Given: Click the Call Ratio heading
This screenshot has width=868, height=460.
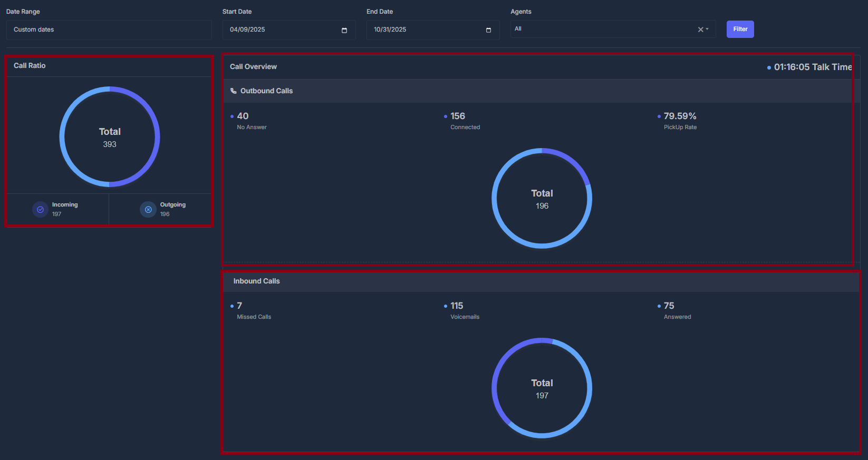Looking at the screenshot, I should (30, 65).
